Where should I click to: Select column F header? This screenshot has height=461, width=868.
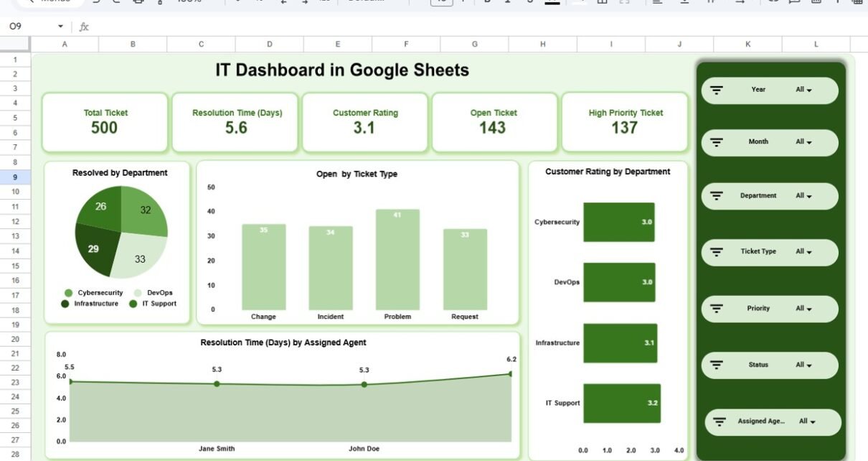pyautogui.click(x=406, y=45)
